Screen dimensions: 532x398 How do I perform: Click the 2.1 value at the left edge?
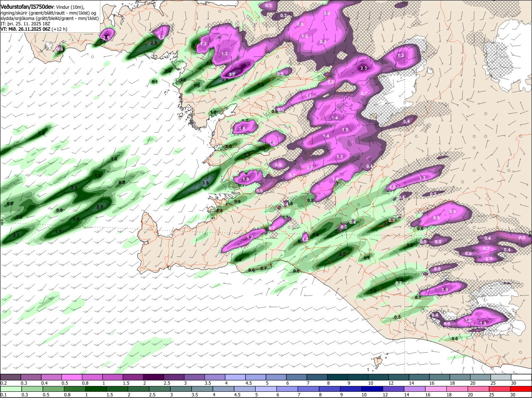coord(16,235)
